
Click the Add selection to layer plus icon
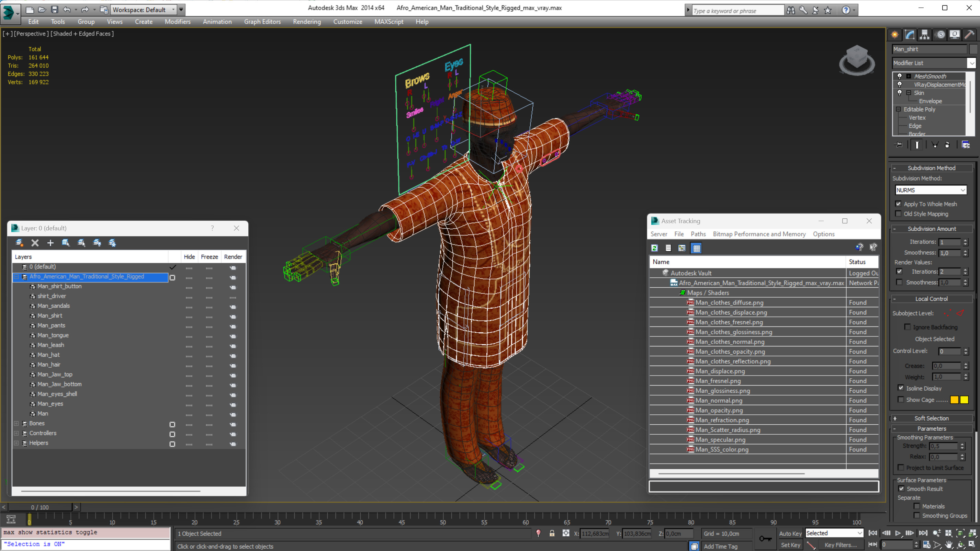point(50,243)
